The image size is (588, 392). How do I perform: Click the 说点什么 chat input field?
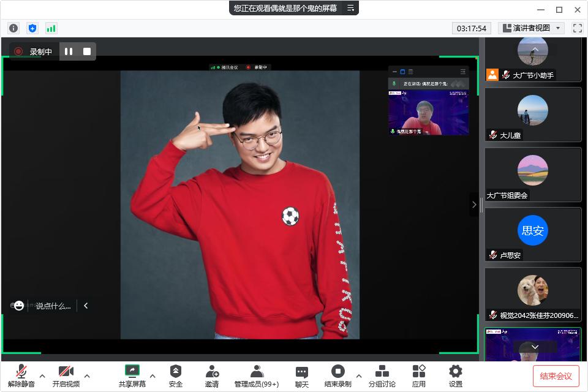pyautogui.click(x=52, y=306)
